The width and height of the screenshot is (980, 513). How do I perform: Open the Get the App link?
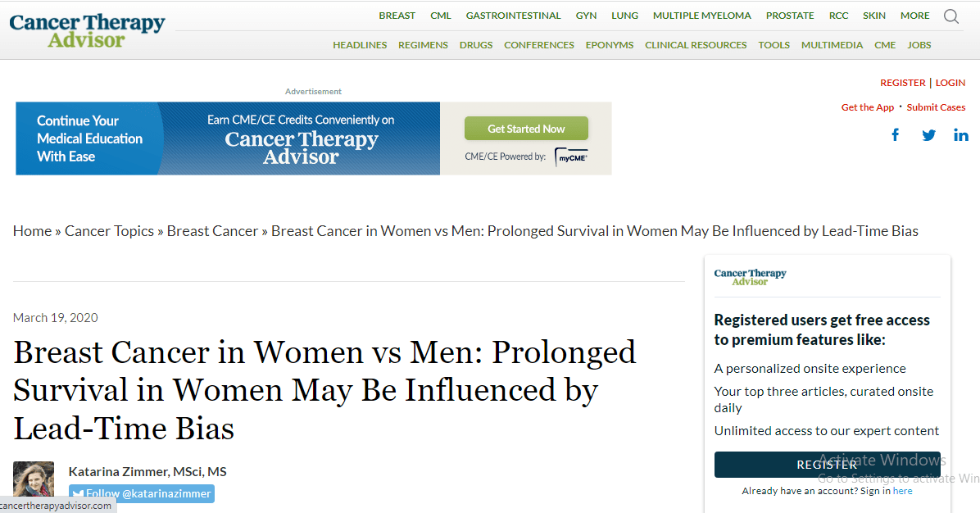[x=868, y=107]
